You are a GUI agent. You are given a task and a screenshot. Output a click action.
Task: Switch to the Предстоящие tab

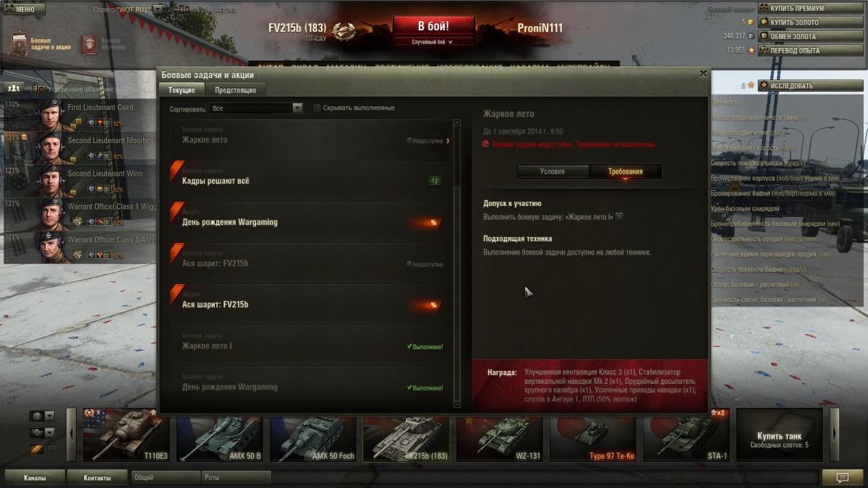[x=235, y=90]
